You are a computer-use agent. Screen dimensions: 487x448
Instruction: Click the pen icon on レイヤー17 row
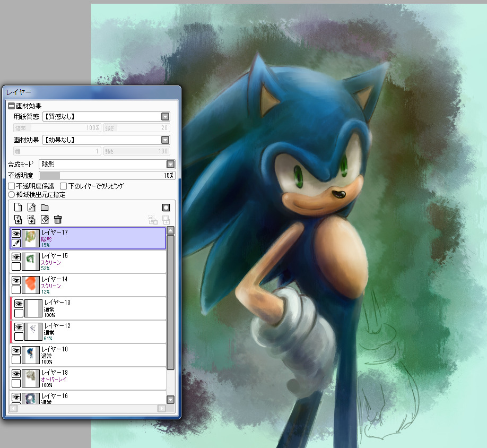click(16, 243)
